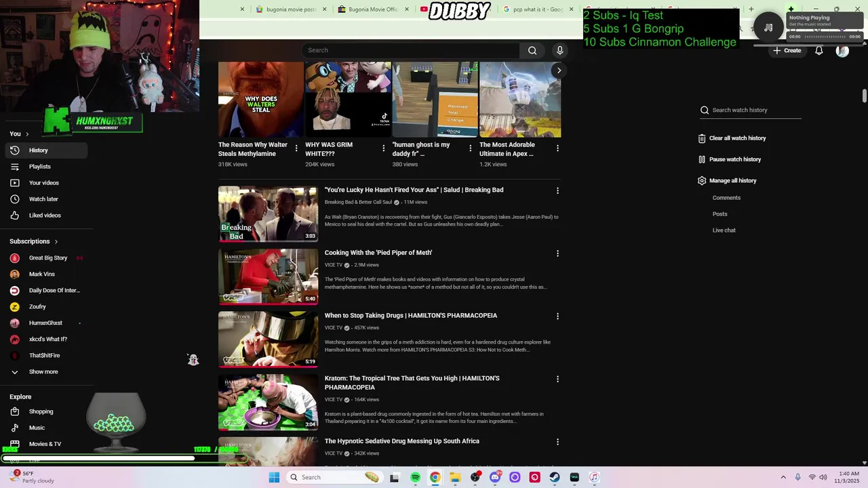Advance the Shorts shelf with the right arrow
Viewport: 868px width, 488px height.
(559, 70)
